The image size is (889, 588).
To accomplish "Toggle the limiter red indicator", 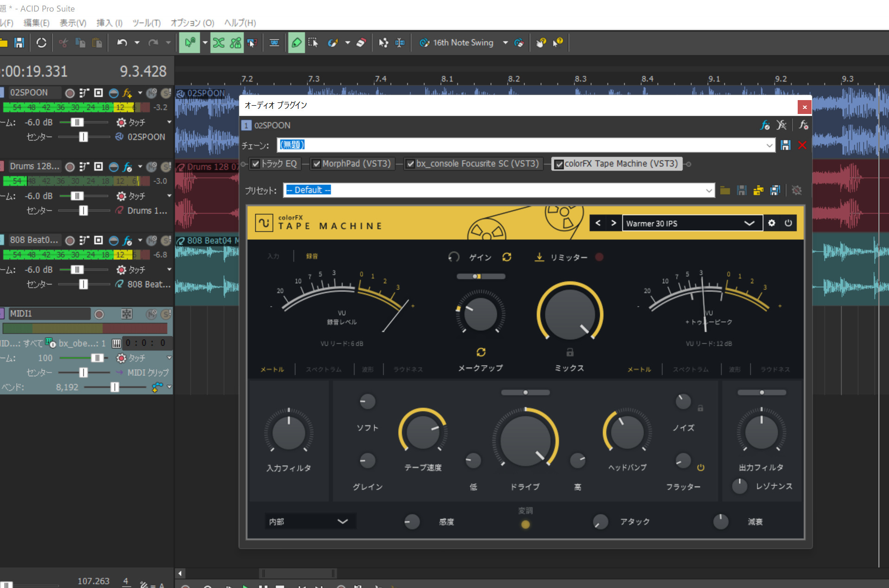I will 599,257.
